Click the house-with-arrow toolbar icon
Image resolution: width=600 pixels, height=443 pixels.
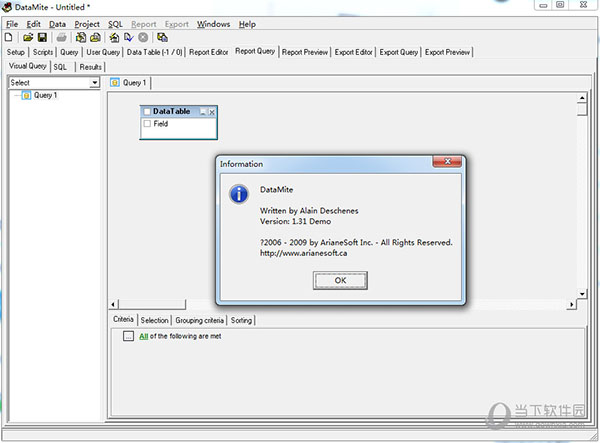114,37
